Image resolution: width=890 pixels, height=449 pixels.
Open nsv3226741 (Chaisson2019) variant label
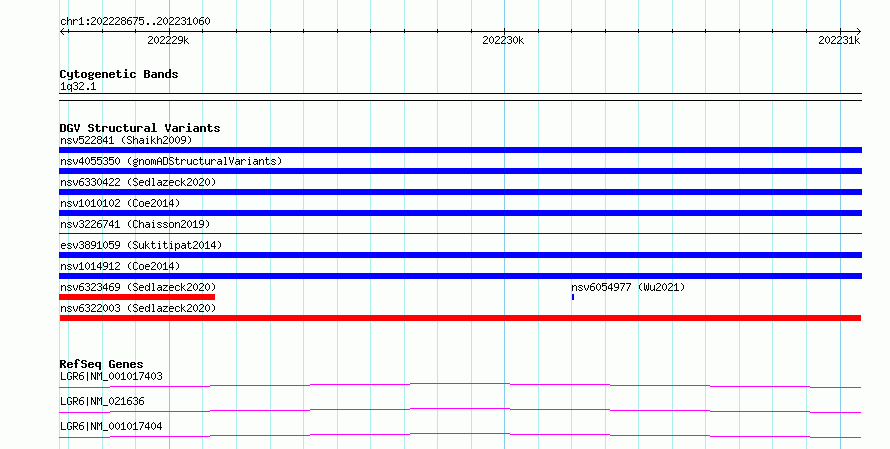(135, 224)
